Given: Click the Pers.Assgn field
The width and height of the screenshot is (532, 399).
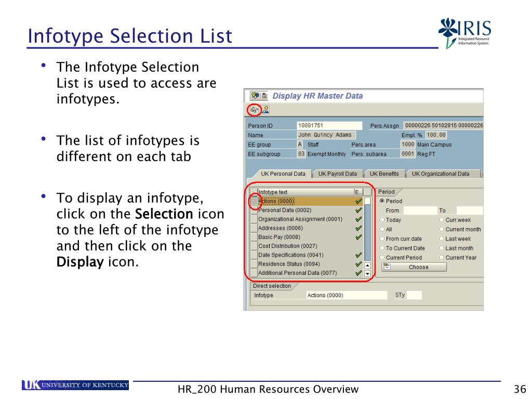Looking at the screenshot, I should point(443,126).
